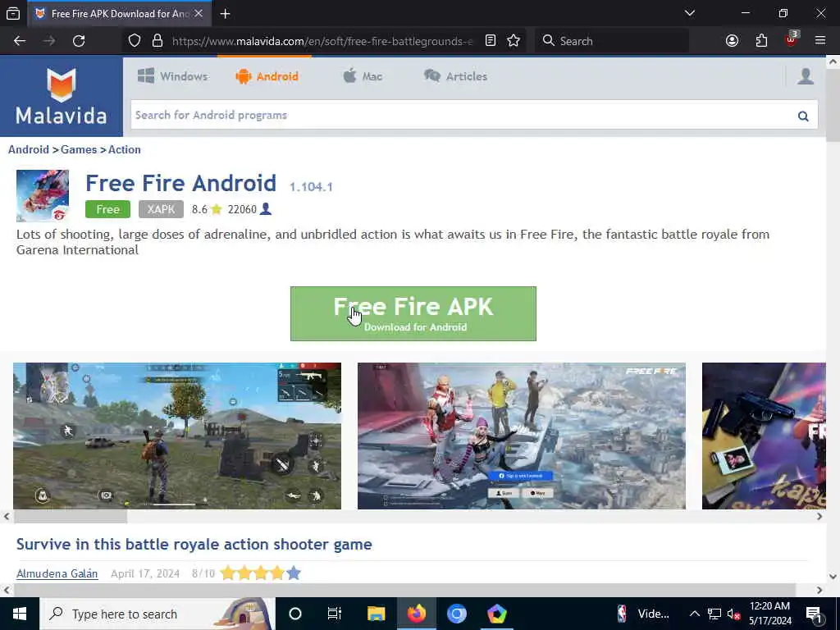The height and width of the screenshot is (630, 840).
Task: Open the characters lobby screenshot thumbnail
Action: (521, 436)
